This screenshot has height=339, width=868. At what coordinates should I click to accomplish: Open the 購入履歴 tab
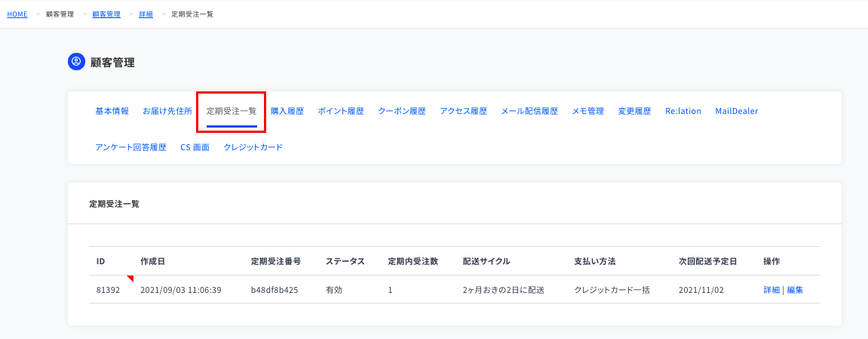[x=287, y=111]
